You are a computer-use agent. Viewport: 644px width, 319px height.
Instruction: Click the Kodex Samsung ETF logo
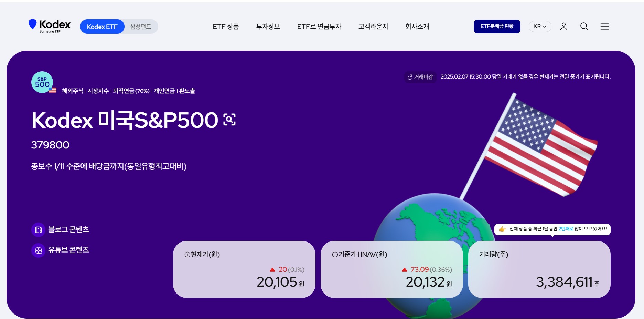tap(50, 26)
